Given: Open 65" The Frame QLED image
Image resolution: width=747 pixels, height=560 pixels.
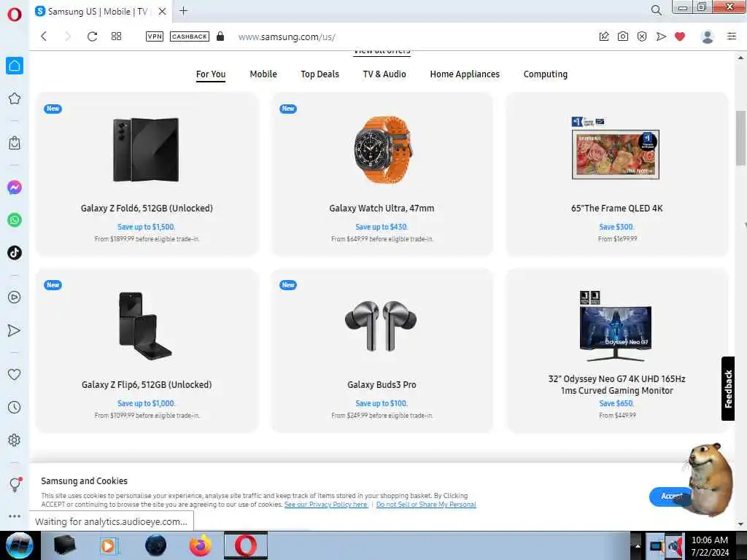Looking at the screenshot, I should pyautogui.click(x=616, y=149).
